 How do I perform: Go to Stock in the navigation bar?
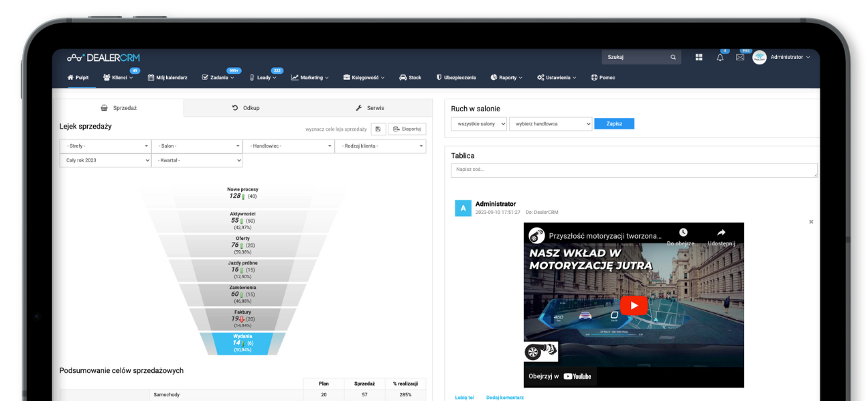coord(410,77)
